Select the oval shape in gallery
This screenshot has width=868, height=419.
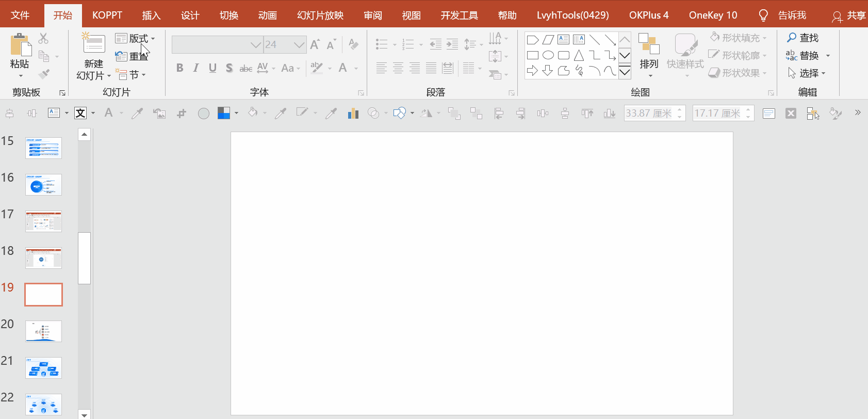(x=548, y=55)
